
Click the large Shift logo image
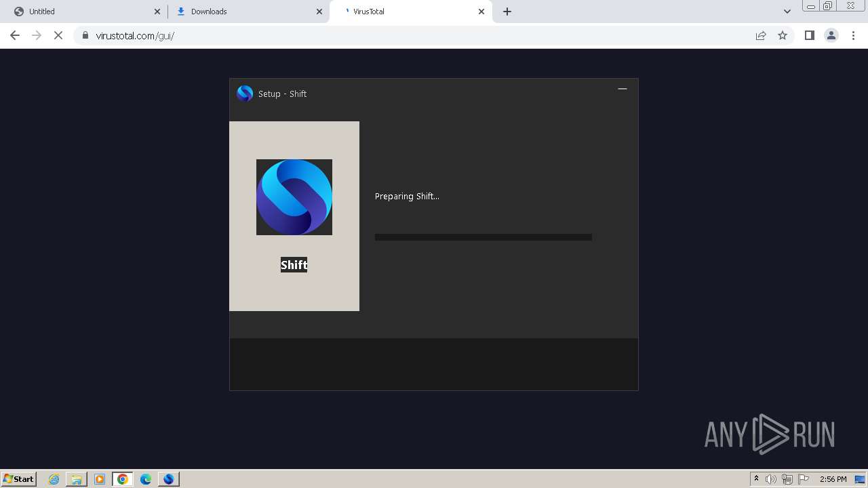294,197
